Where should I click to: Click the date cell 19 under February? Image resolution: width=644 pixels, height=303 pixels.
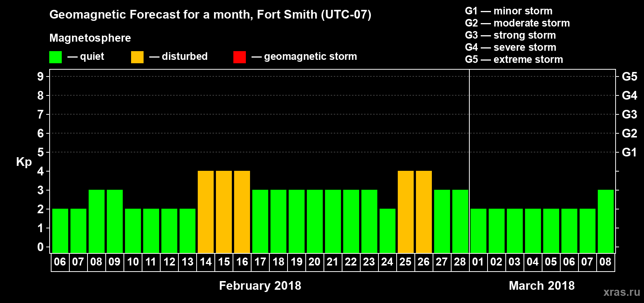[297, 262]
